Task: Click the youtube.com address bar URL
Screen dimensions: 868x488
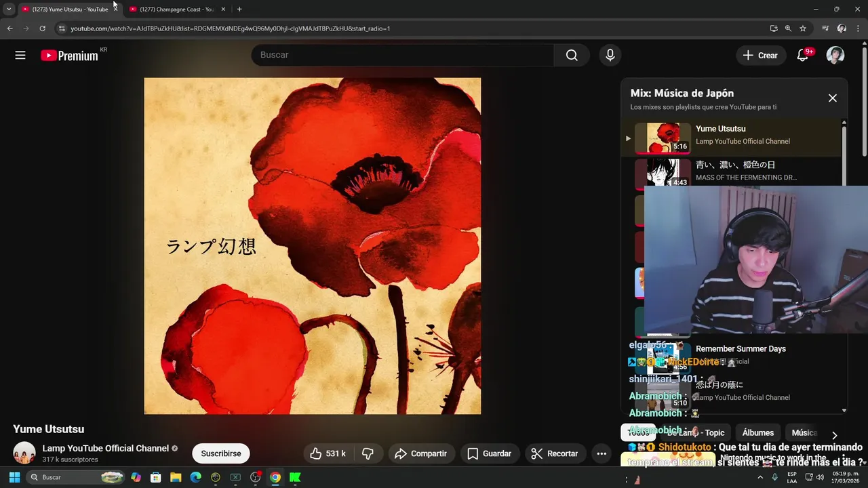Action: (231, 28)
